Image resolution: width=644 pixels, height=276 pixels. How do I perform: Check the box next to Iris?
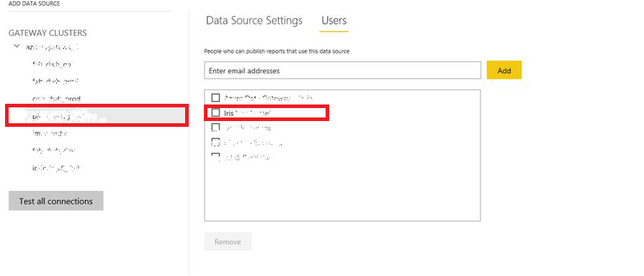[x=215, y=112]
